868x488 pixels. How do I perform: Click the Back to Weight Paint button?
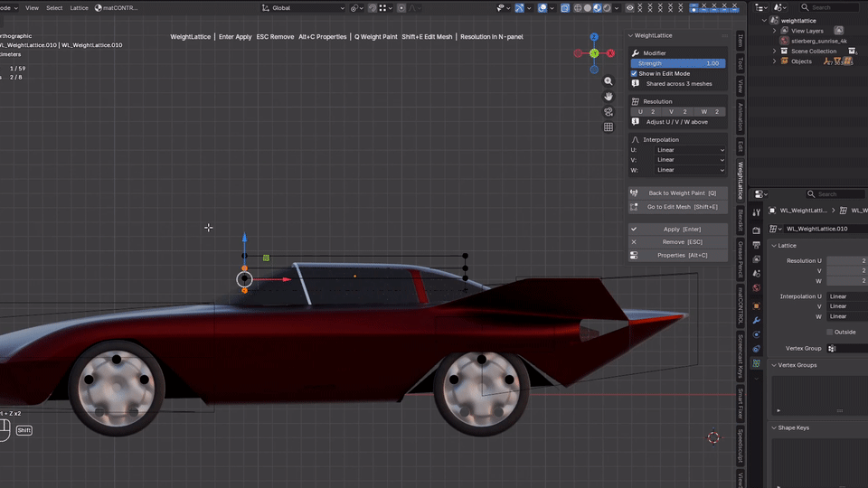(x=677, y=193)
